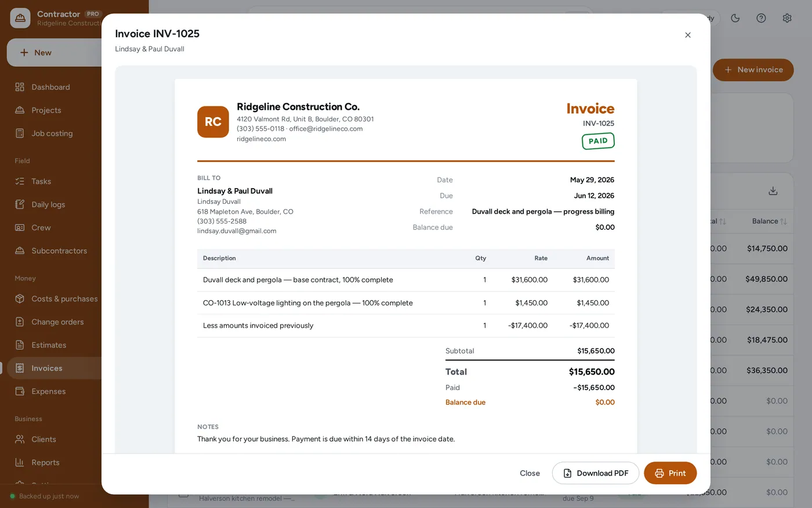The image size is (812, 508).
Task: Click the RC company logo on invoice
Action: [213, 122]
